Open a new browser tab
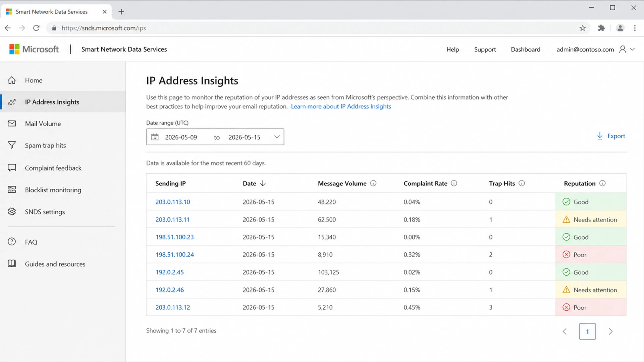This screenshot has height=362, width=644. [x=121, y=12]
